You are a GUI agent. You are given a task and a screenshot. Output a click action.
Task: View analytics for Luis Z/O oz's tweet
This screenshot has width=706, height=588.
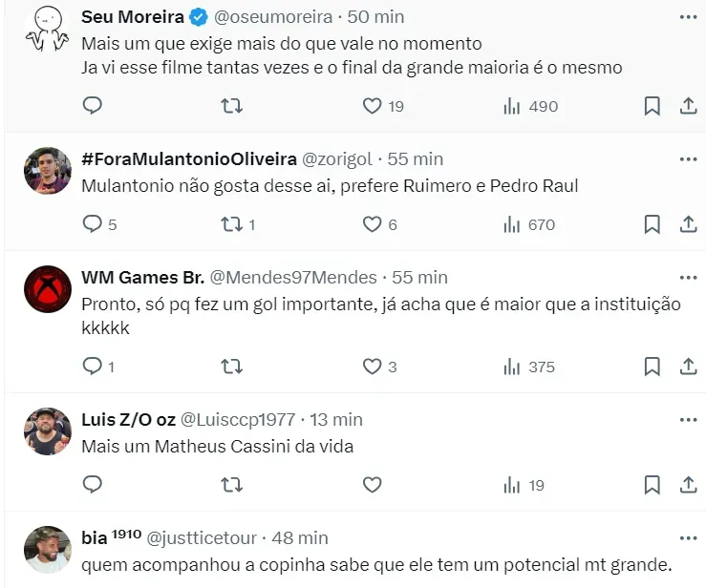(524, 485)
